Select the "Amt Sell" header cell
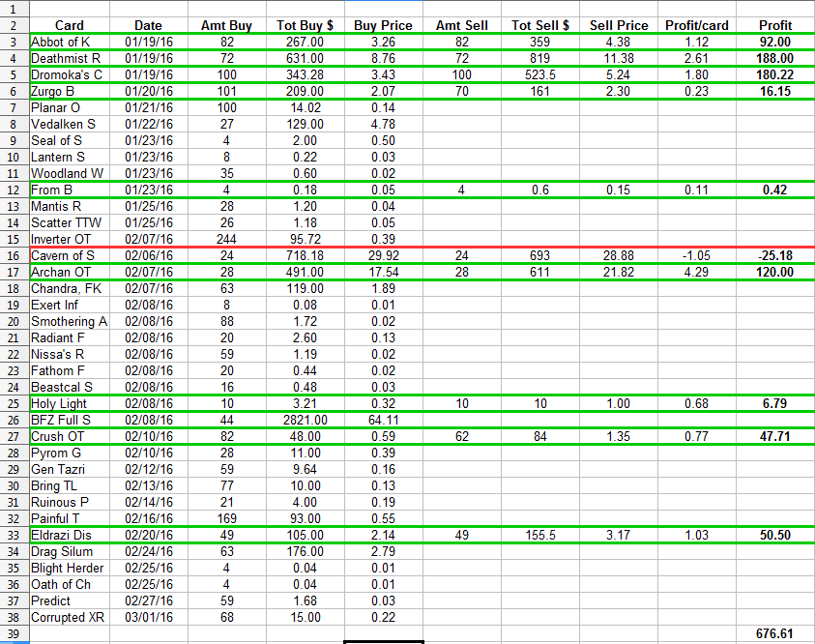This screenshot has width=815, height=644. point(462,25)
